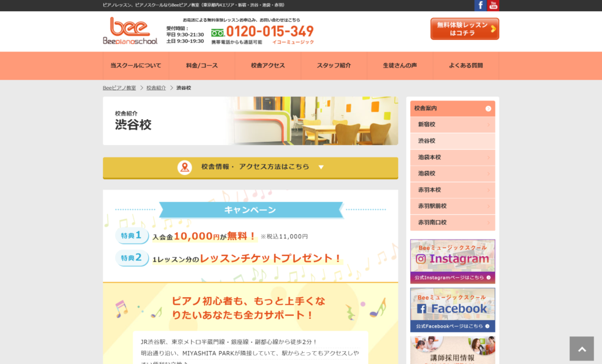Viewport: 602px width, 364px height.
Task: Open スタッフ紹介 menu
Action: click(334, 66)
